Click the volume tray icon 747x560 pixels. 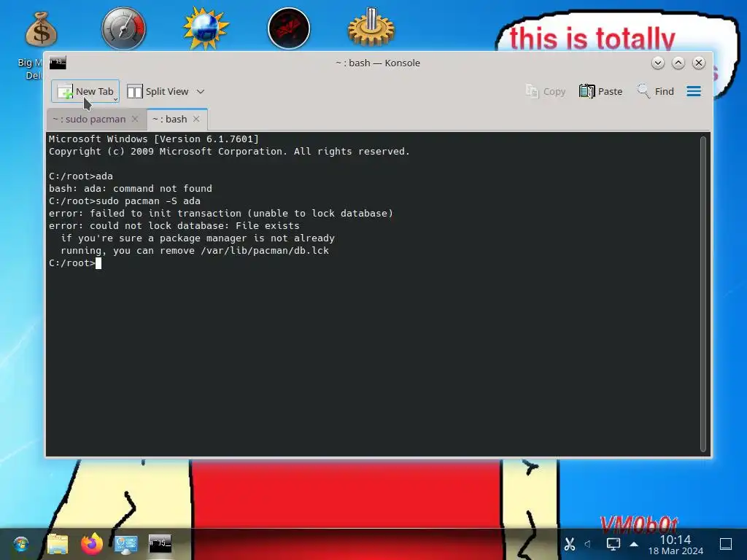(587, 544)
